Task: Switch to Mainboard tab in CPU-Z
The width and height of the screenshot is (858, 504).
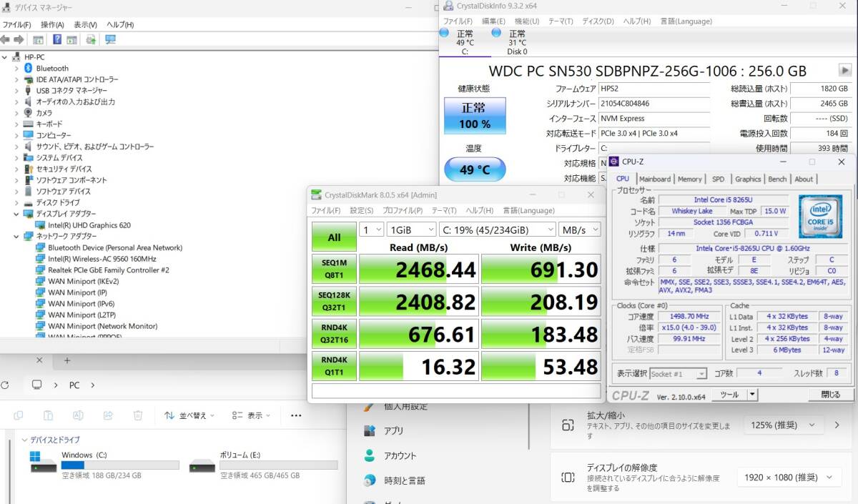Action: [655, 179]
